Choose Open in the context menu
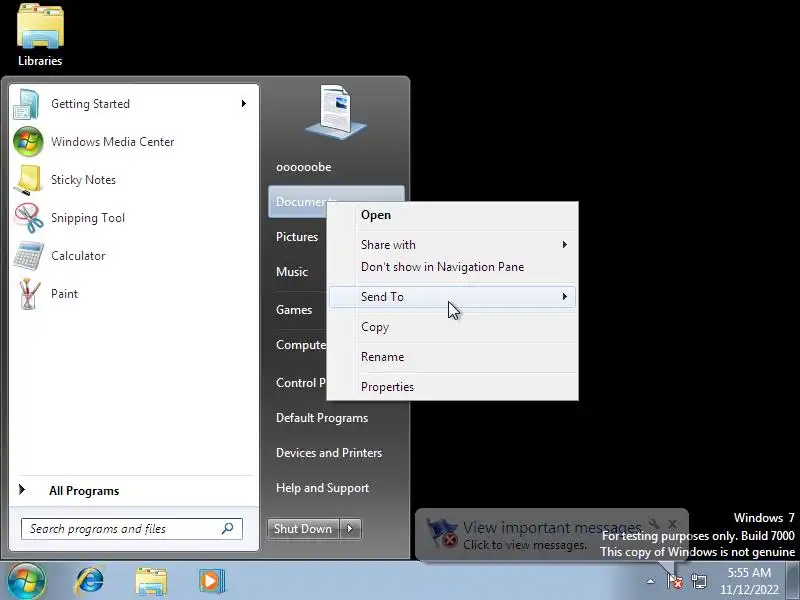This screenshot has height=600, width=800. pos(453,215)
